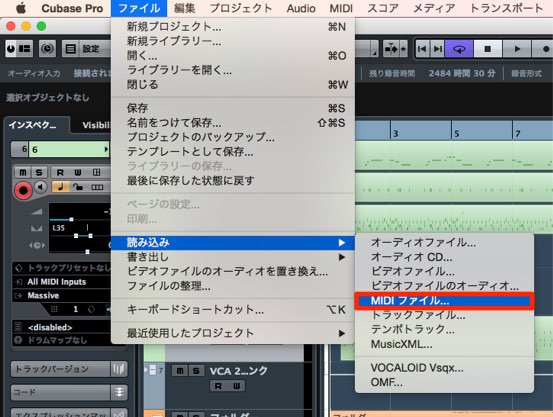The height and width of the screenshot is (417, 553).
Task: Click the window layout icon in the toolbar
Action: (x=25, y=49)
